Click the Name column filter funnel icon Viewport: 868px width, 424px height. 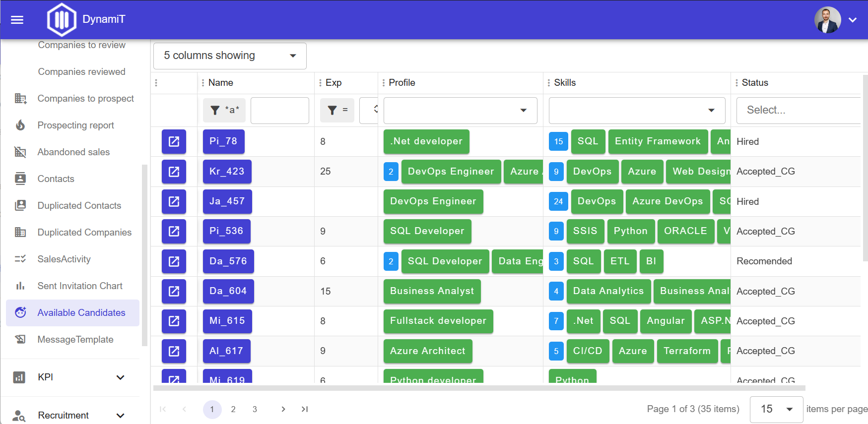[215, 110]
